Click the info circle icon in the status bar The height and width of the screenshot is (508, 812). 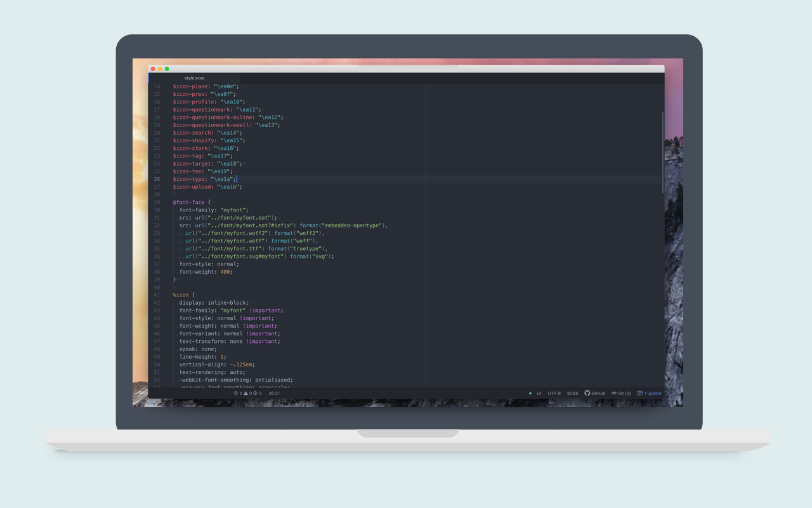pos(255,394)
